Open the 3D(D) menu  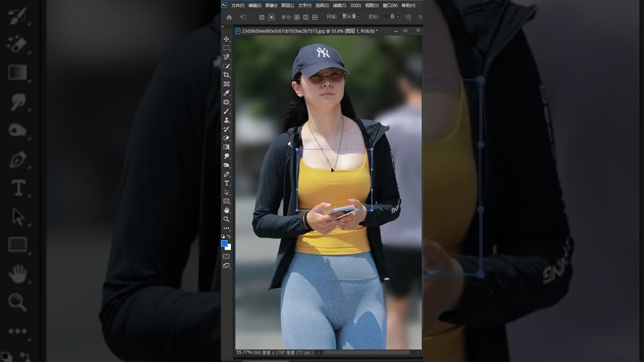(x=356, y=6)
